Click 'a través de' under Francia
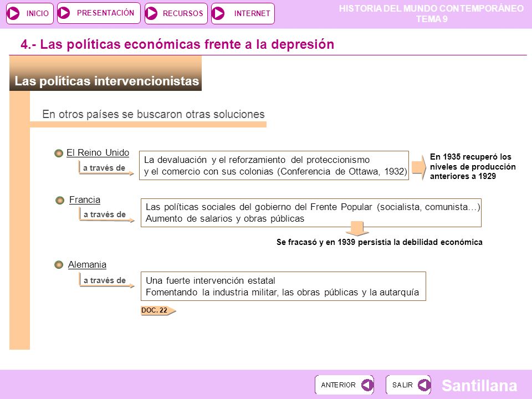532x399 pixels. [x=105, y=214]
